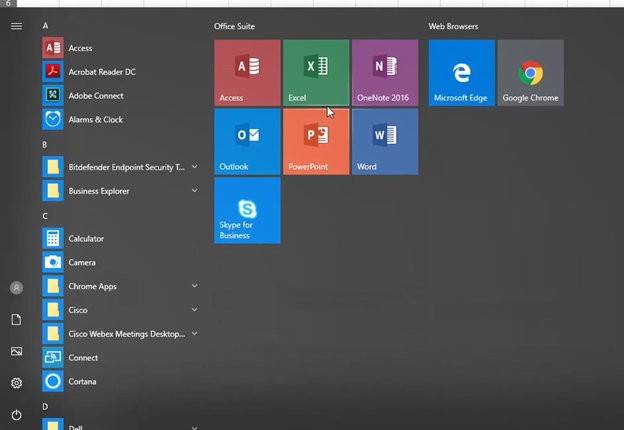Expand the Cisco folder chevron

click(x=195, y=309)
